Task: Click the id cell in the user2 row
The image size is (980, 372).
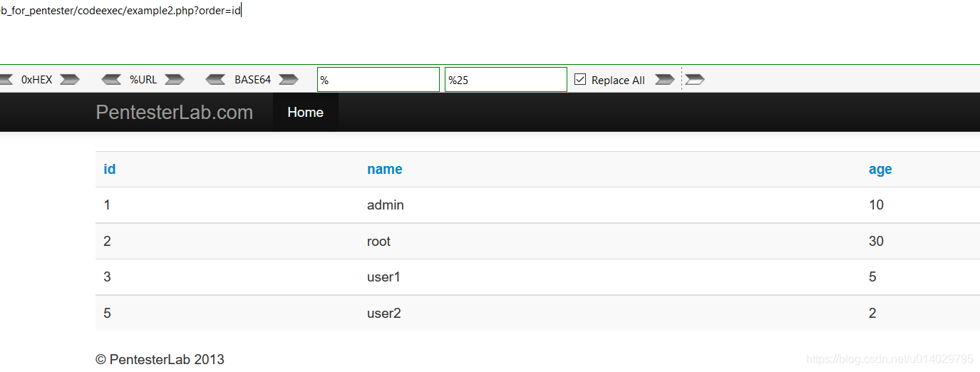Action: click(227, 313)
